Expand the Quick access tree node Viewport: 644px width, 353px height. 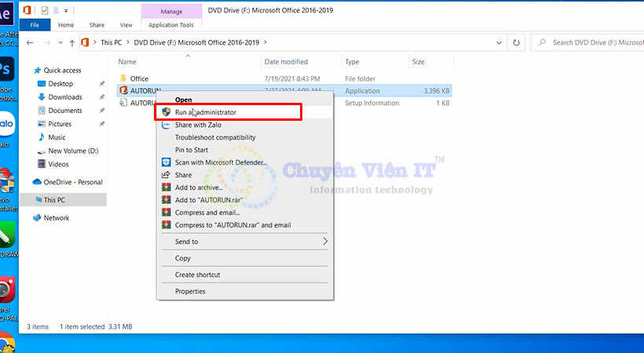click(x=27, y=70)
